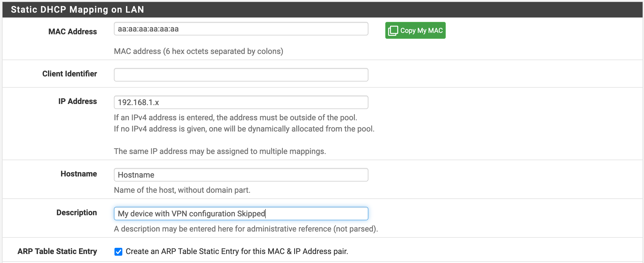Image resolution: width=644 pixels, height=263 pixels.
Task: Click the '6 hex octets' MAC help text
Action: click(x=198, y=51)
